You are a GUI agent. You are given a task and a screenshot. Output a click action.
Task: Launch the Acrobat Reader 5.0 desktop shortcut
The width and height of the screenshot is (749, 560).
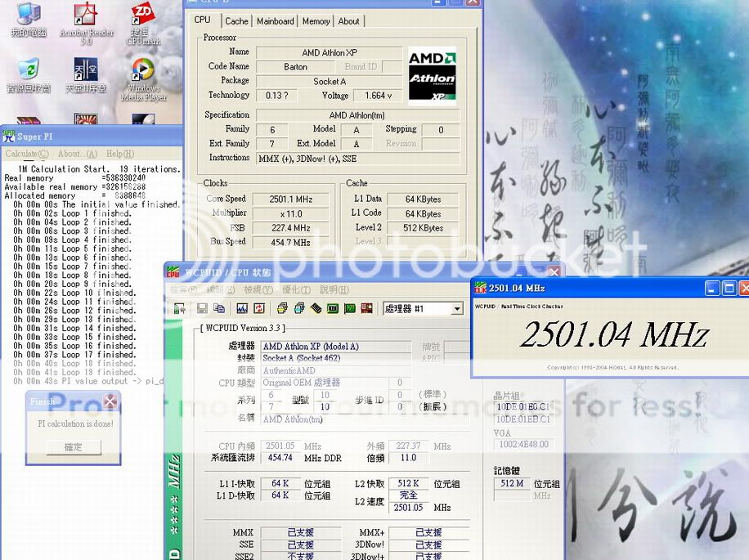tap(87, 22)
